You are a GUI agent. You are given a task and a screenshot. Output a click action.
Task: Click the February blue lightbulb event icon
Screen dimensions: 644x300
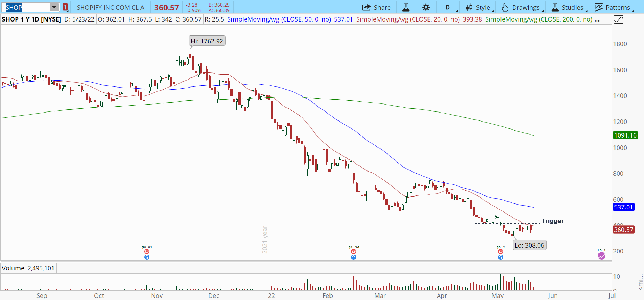tap(353, 257)
